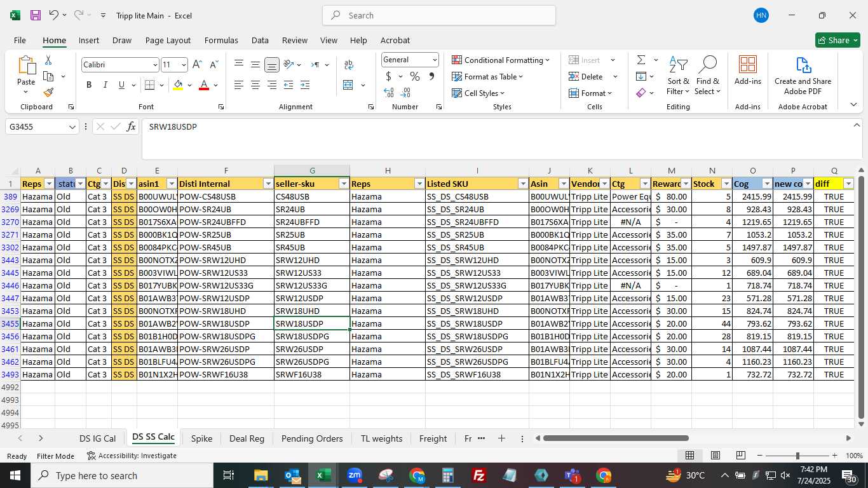This screenshot has height=488, width=868.
Task: Increase font size with larger A icon
Action: point(197,65)
